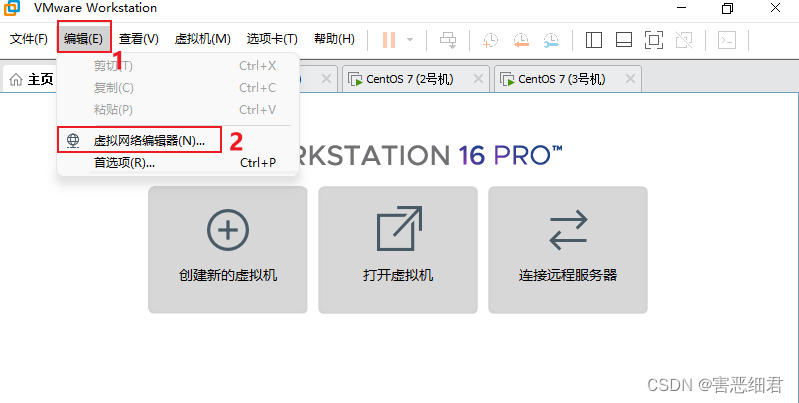Click the 创建新的虚拟机 tile
The height and width of the screenshot is (403, 799).
pyautogui.click(x=228, y=250)
